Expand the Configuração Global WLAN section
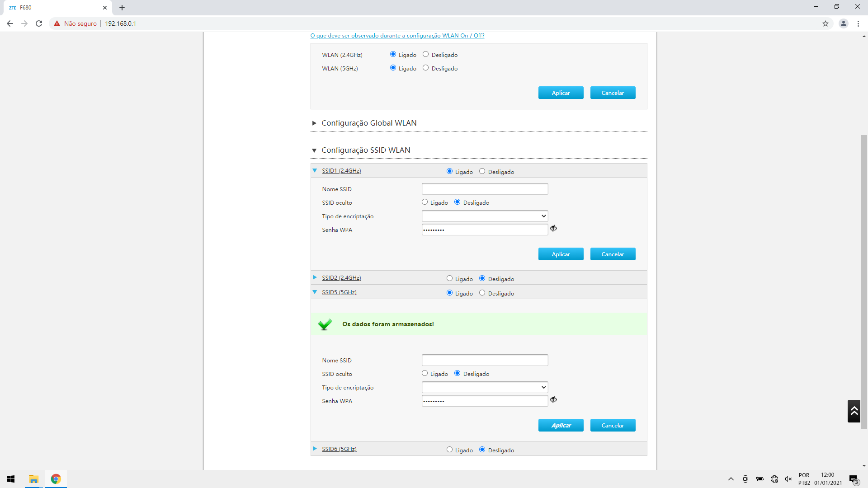The image size is (868, 488). (x=368, y=123)
